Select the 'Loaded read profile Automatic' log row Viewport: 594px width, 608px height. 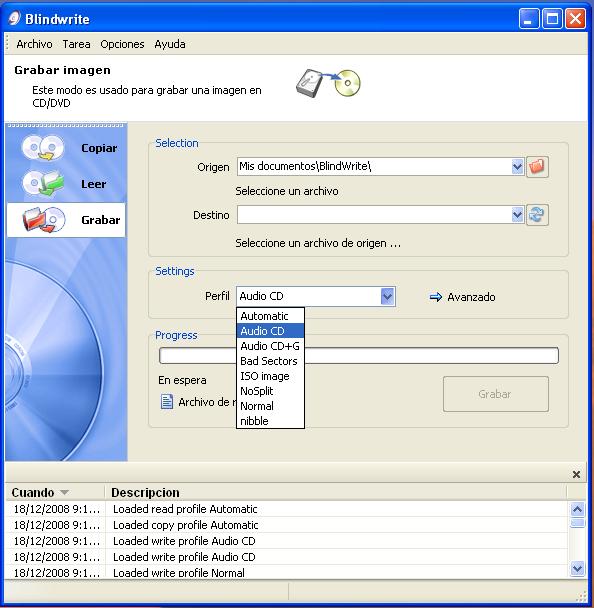click(x=287, y=509)
